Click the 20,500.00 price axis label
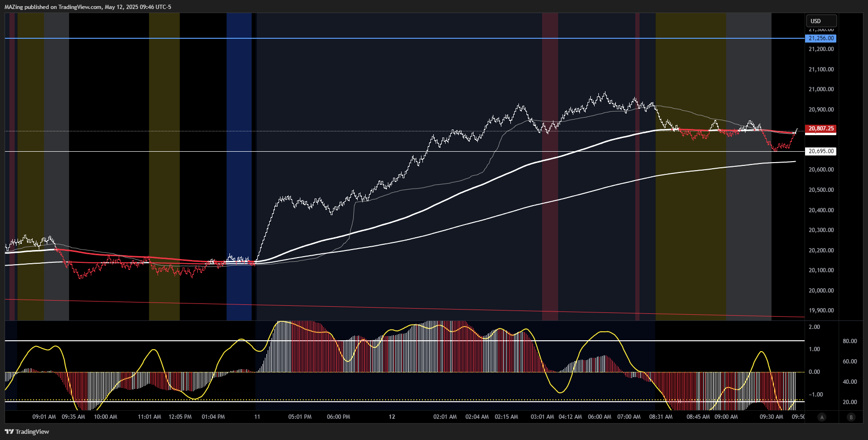 pos(821,190)
